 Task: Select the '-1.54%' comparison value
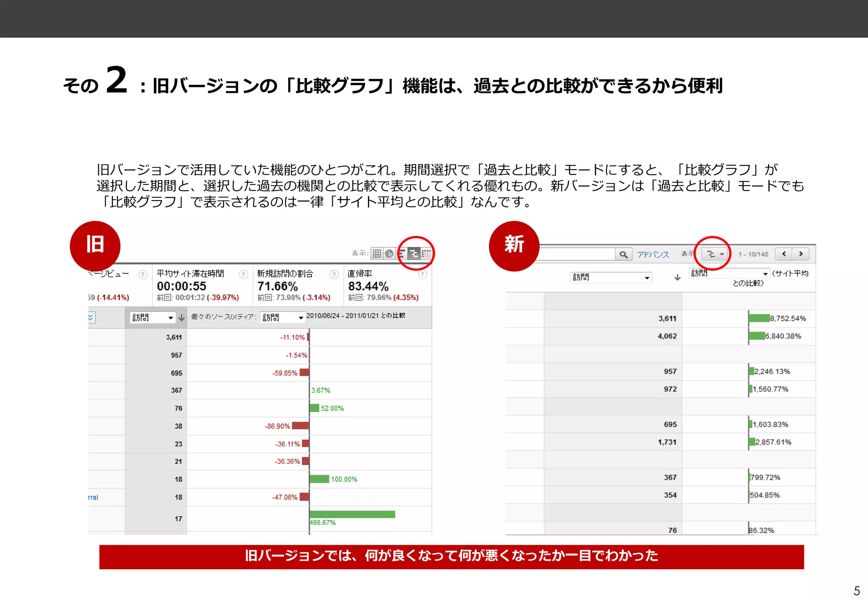[296, 355]
